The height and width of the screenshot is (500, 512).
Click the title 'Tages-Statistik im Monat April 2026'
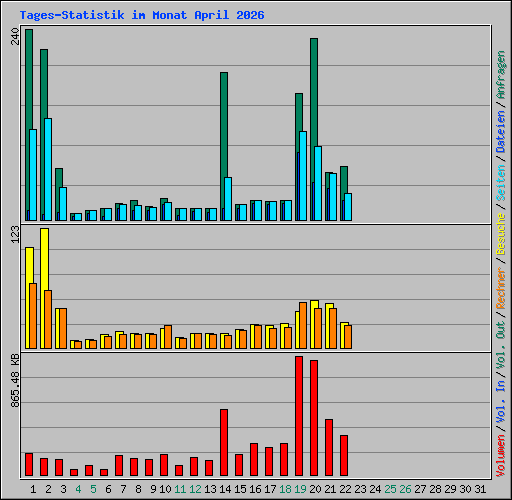click(142, 15)
